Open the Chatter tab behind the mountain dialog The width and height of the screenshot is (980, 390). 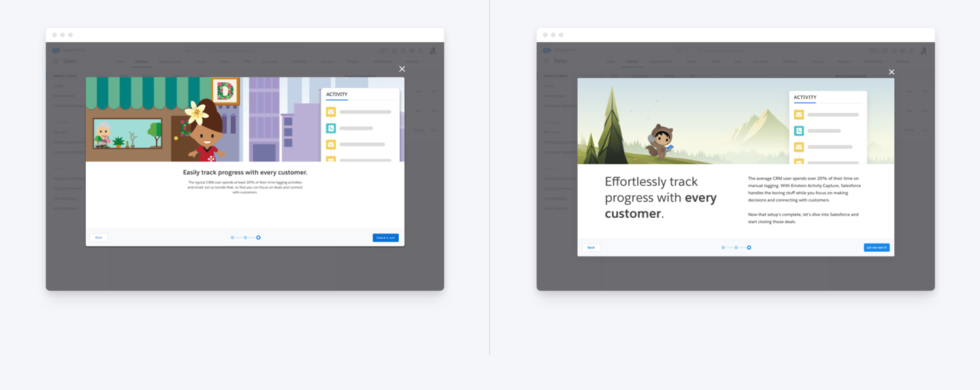(632, 61)
